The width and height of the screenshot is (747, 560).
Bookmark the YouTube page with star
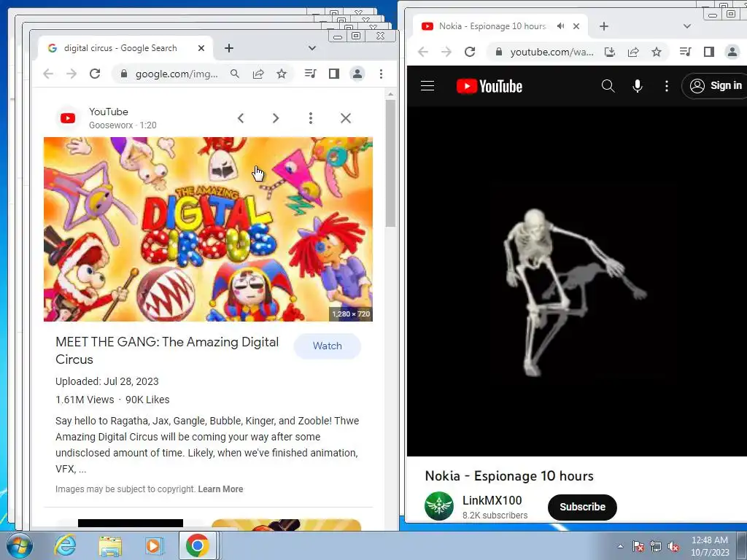[x=657, y=52]
